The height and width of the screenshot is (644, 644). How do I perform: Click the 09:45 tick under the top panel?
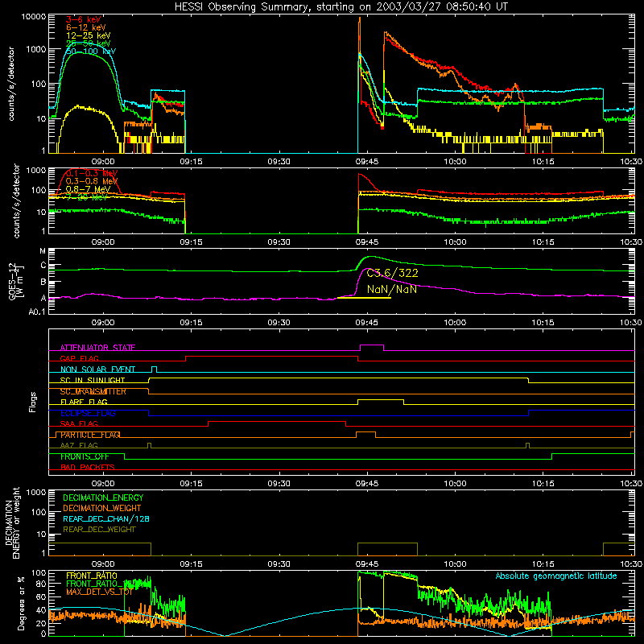pyautogui.click(x=367, y=162)
